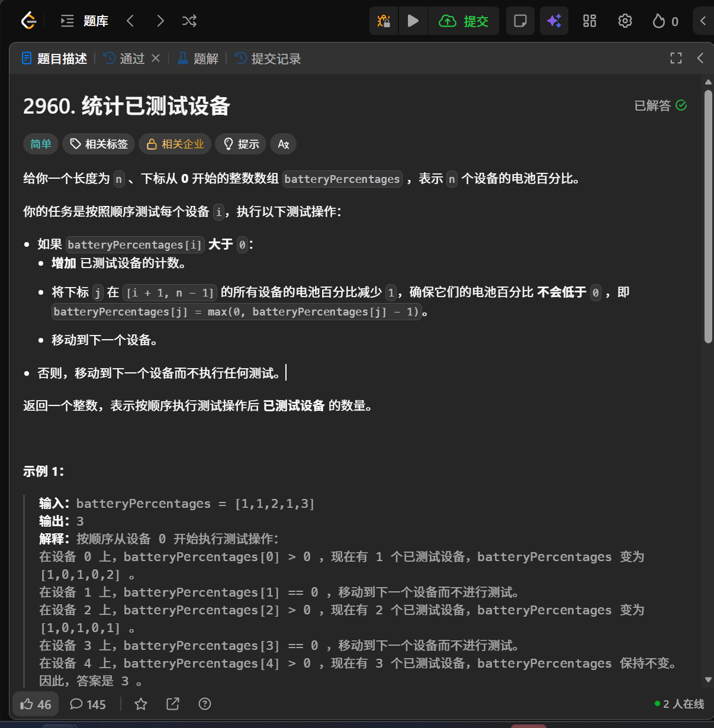Collapse the description panel chevron
This screenshot has height=728, width=714.
coord(700,58)
